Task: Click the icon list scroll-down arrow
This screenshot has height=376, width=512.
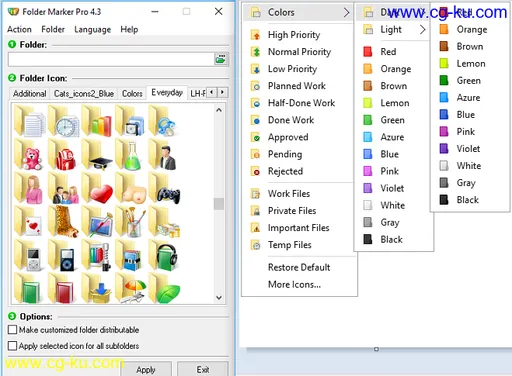Action: (x=219, y=298)
